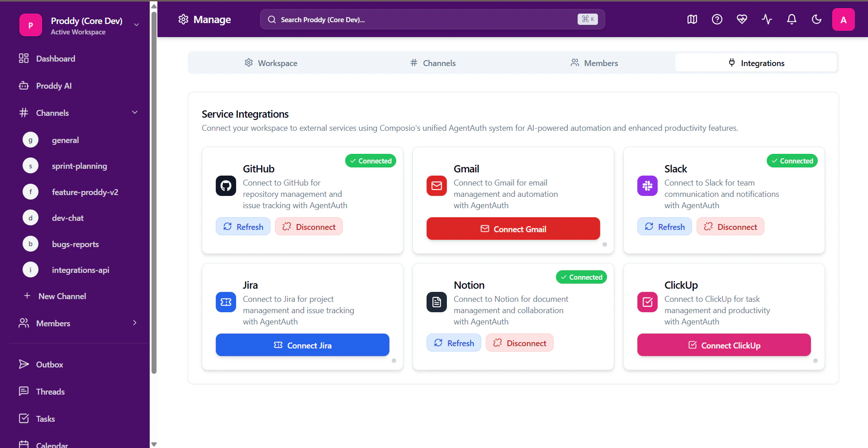The width and height of the screenshot is (868, 448).
Task: Collapse the Channels section chevron
Action: pos(135,112)
